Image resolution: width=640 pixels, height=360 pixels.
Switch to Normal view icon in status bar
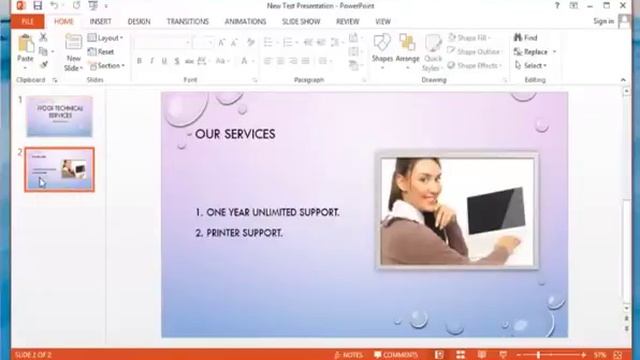point(439,355)
